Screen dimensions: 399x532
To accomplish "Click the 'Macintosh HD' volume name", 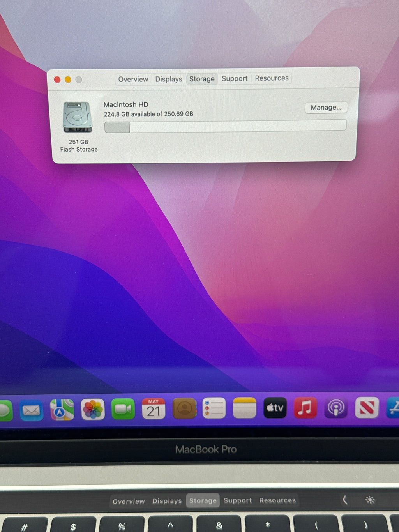I will pos(126,104).
